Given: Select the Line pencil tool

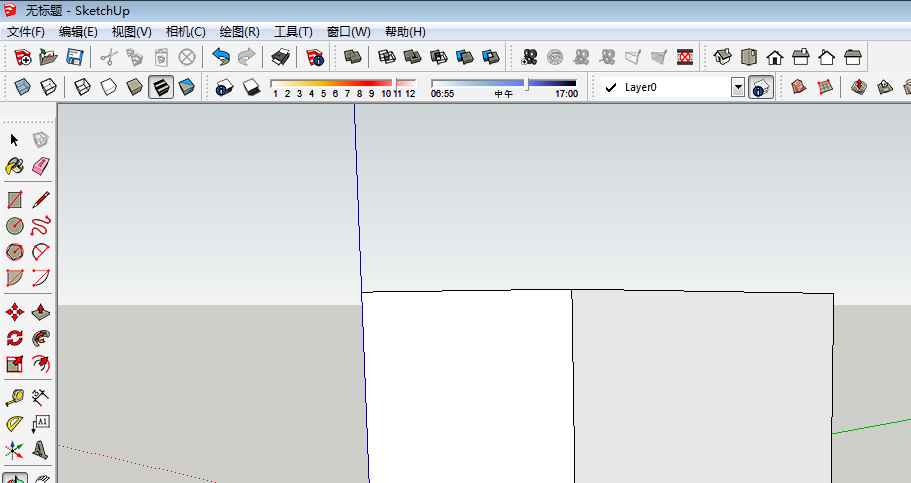Looking at the screenshot, I should click(41, 200).
